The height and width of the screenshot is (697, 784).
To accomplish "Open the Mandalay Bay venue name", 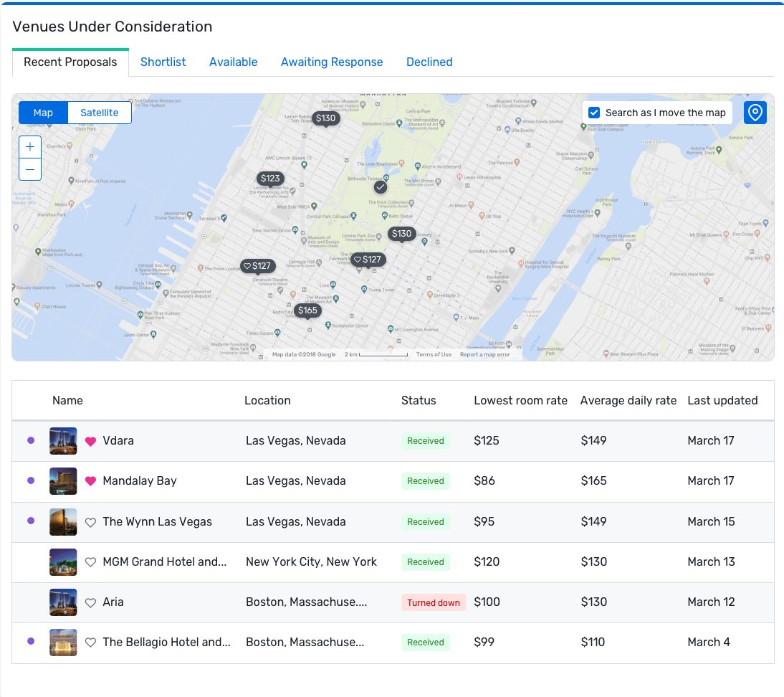I will (140, 481).
